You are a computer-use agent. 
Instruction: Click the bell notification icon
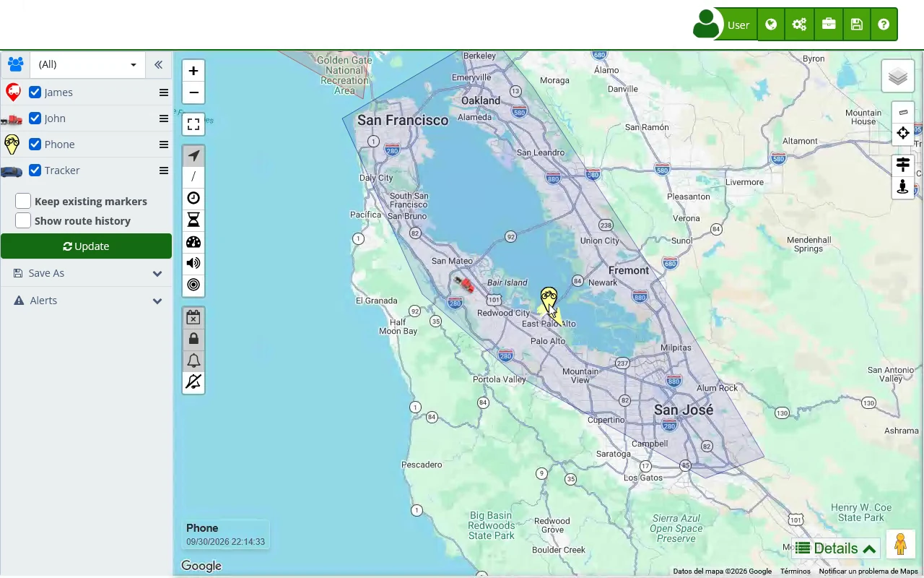(x=193, y=361)
